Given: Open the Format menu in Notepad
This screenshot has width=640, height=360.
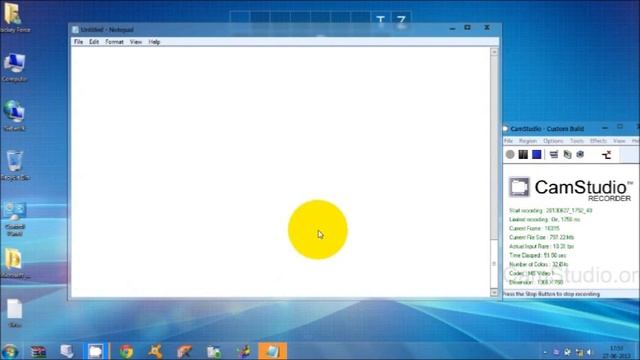Looking at the screenshot, I should coord(114,42).
